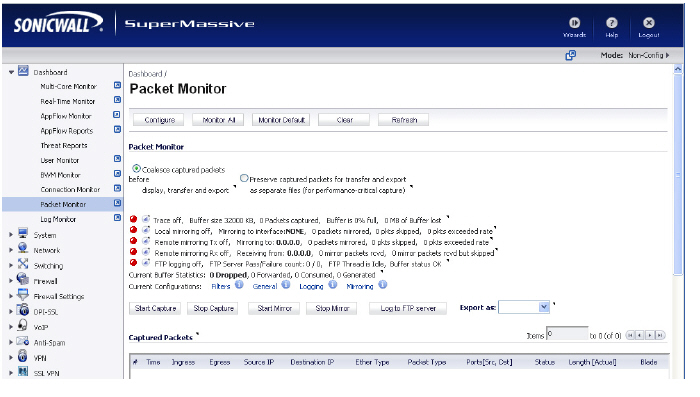Pop out BWM Monitor in a new window
The image size is (700, 397).
[117, 174]
